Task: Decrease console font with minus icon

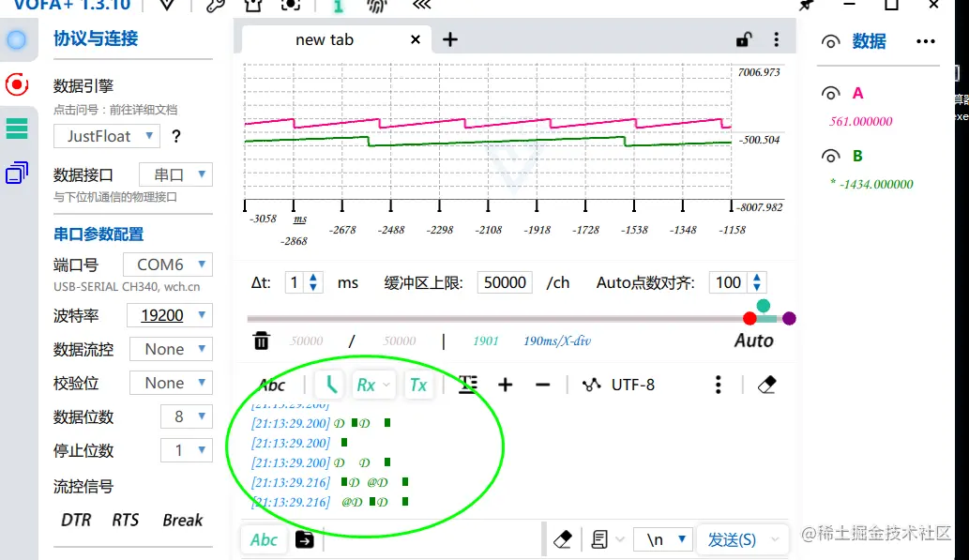Action: 542,385
